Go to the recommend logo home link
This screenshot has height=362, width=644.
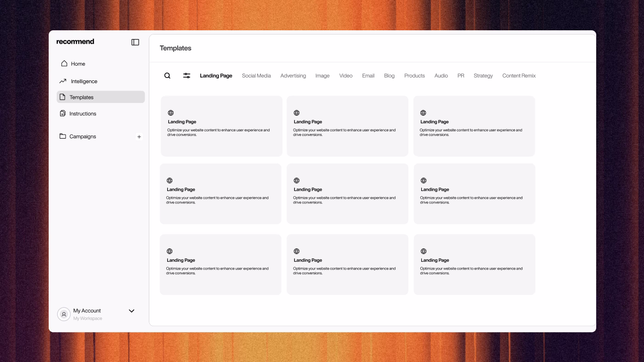(x=75, y=41)
